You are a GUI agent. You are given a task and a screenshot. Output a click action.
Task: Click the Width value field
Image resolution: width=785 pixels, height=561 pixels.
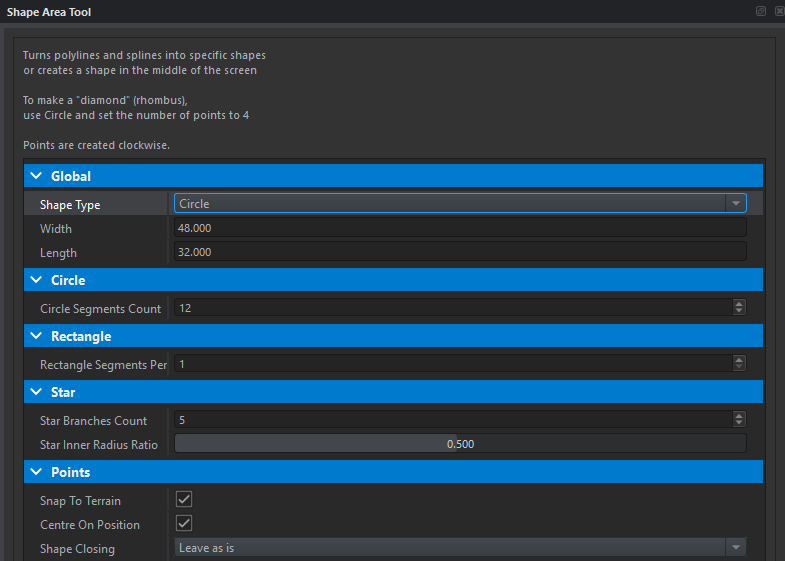(x=460, y=229)
